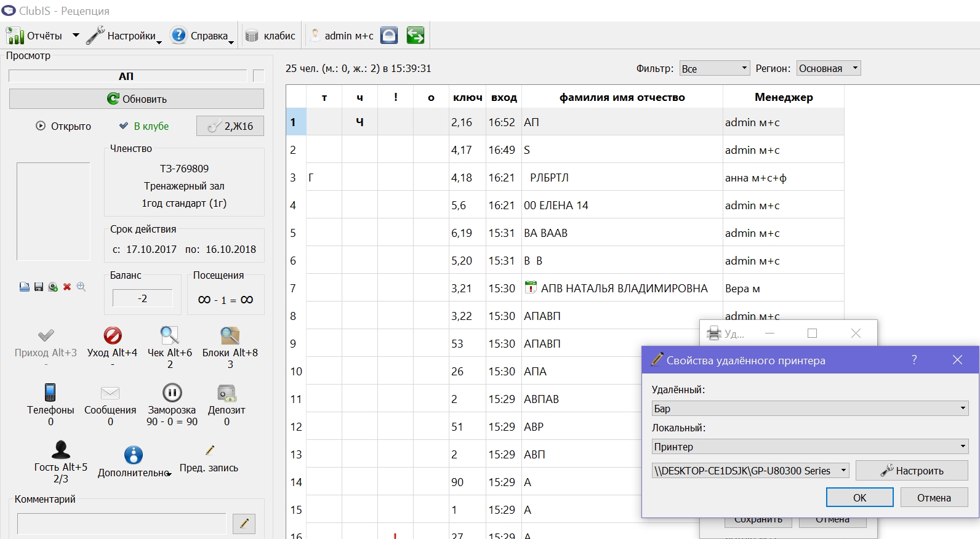
Task: Open the Телефоны phone icon
Action: [x=50, y=393]
